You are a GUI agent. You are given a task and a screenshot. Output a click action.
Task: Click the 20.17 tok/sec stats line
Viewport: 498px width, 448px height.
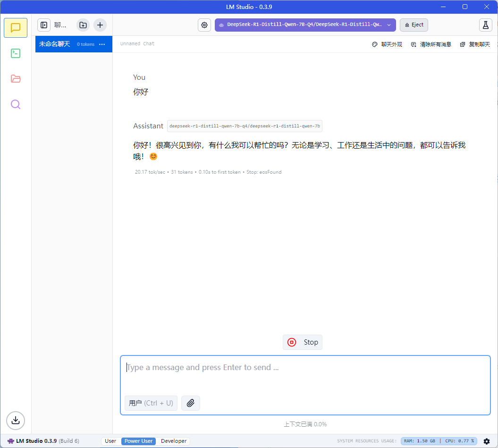(208, 172)
